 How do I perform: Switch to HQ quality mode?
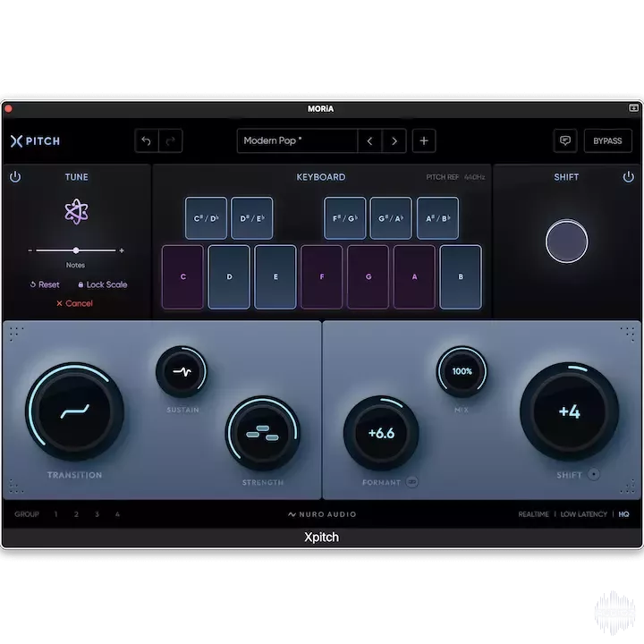tap(624, 514)
